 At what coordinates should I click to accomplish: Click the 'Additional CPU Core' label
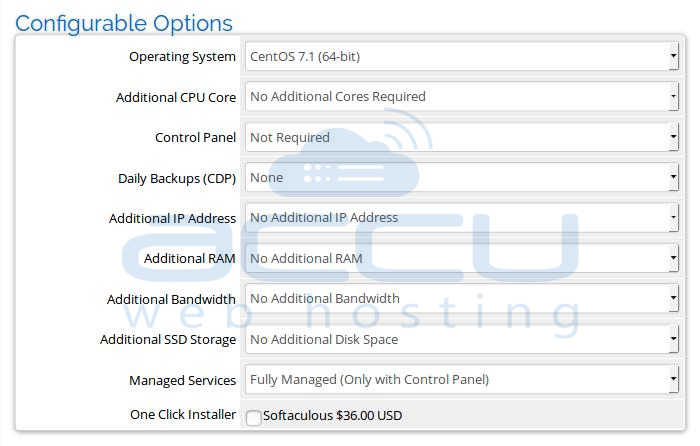(176, 97)
